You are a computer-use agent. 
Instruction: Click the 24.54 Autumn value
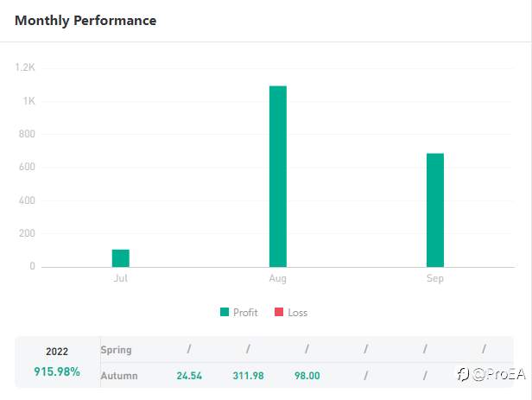[188, 376]
